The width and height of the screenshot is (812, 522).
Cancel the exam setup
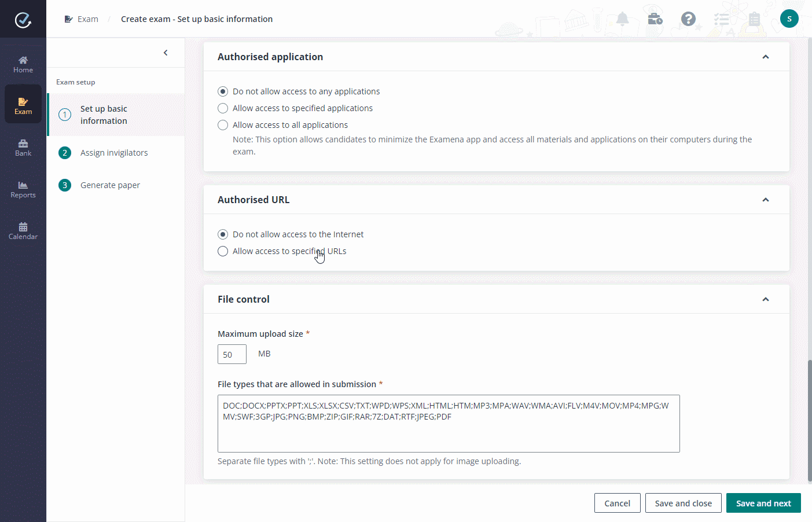pyautogui.click(x=617, y=503)
